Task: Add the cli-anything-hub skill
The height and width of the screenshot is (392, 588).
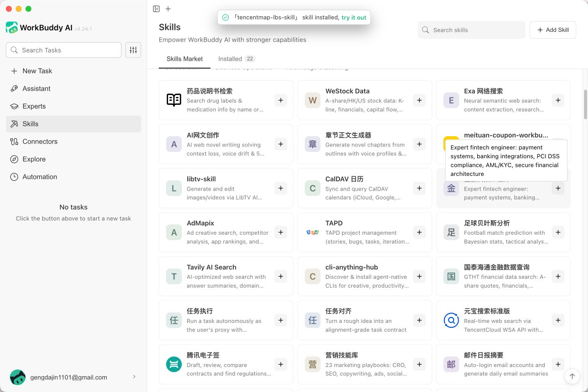Action: click(x=419, y=276)
